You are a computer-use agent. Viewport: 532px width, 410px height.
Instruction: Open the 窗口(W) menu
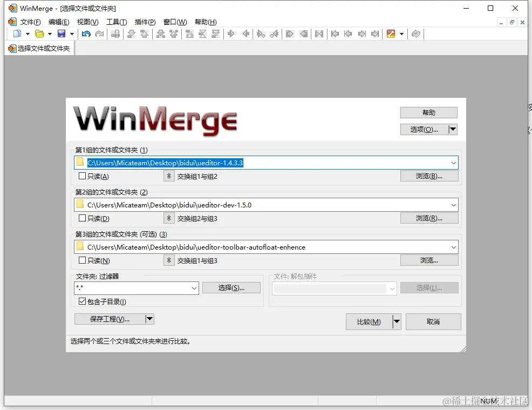pos(175,22)
